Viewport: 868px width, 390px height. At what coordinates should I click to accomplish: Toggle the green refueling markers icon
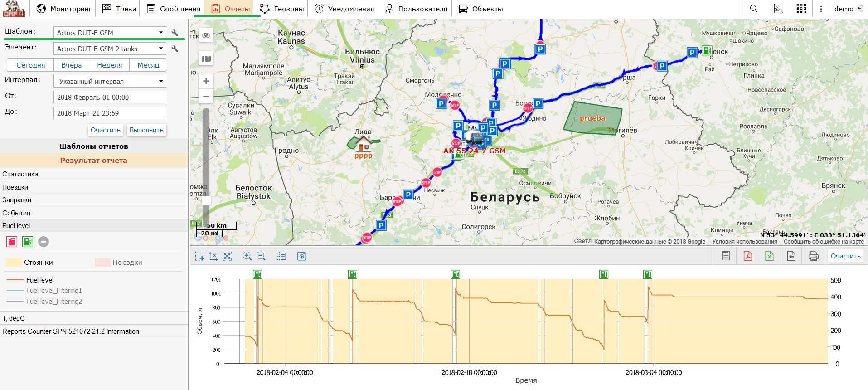click(x=28, y=242)
